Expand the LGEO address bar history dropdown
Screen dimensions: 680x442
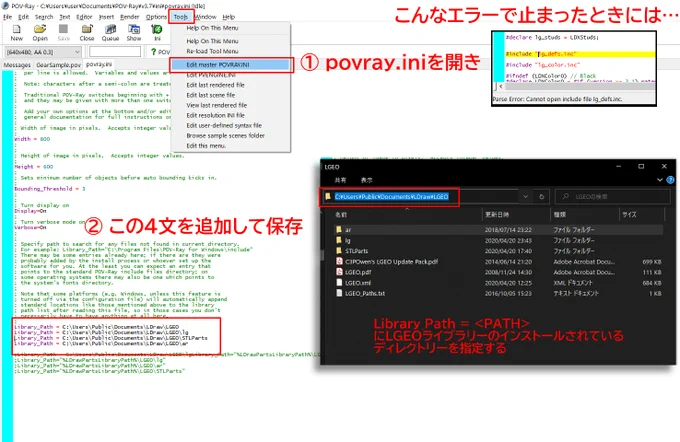coord(525,196)
